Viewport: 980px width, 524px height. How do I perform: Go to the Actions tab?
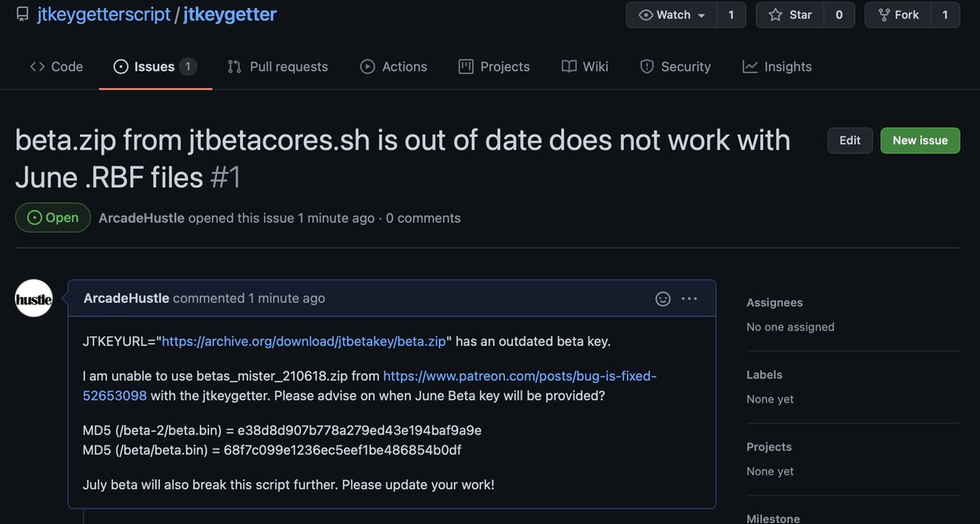click(x=394, y=67)
